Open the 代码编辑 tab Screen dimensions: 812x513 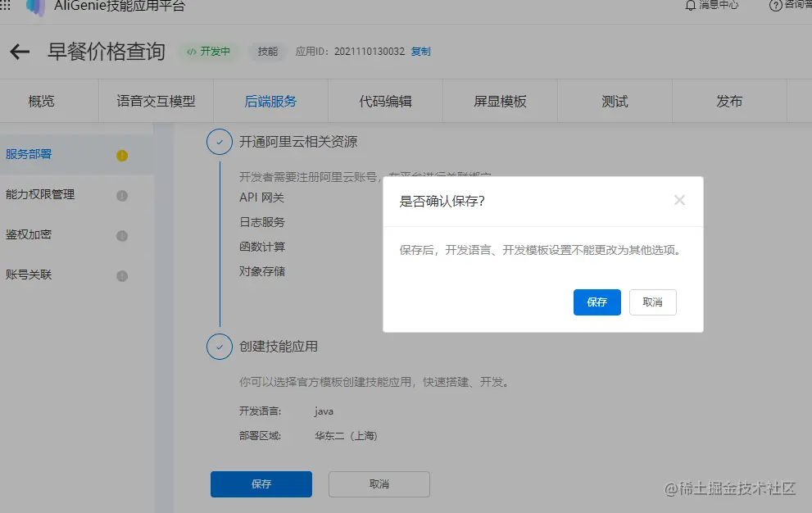[385, 101]
